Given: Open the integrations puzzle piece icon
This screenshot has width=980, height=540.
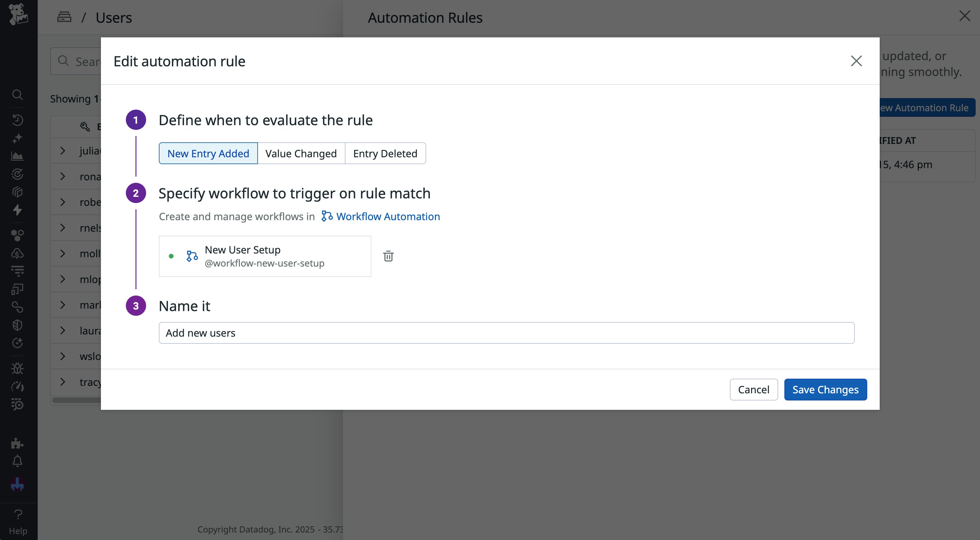Looking at the screenshot, I should coord(17,443).
